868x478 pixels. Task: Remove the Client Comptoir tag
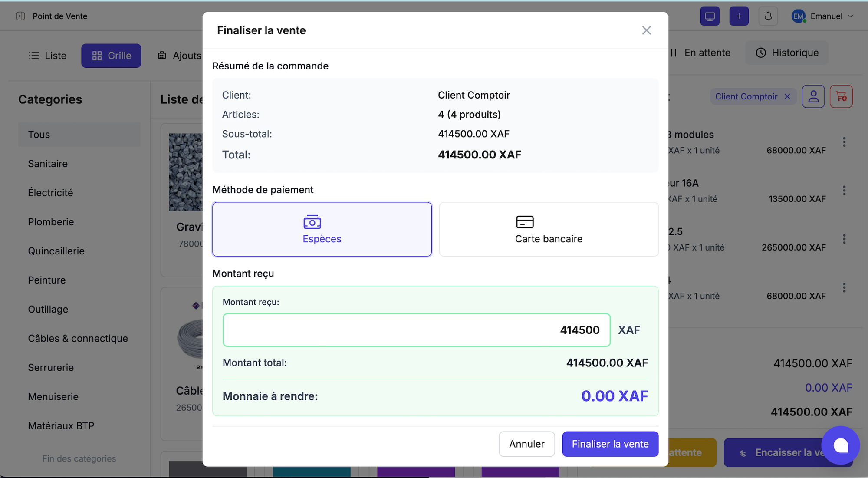click(x=787, y=96)
